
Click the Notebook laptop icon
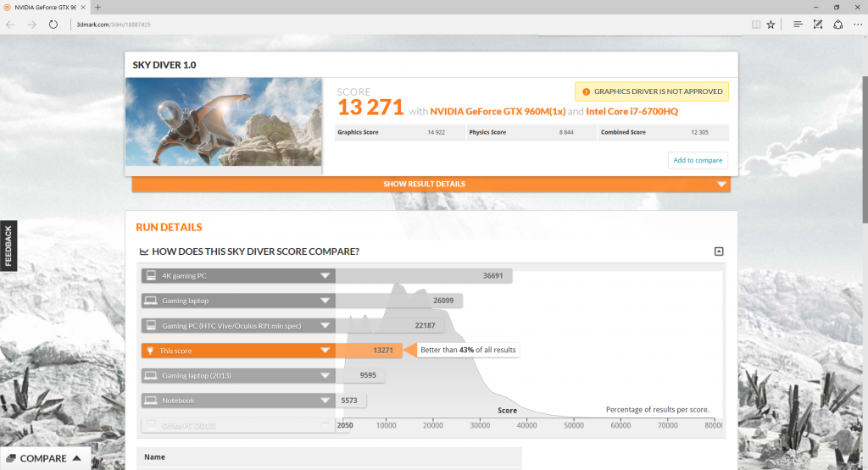[151, 401]
